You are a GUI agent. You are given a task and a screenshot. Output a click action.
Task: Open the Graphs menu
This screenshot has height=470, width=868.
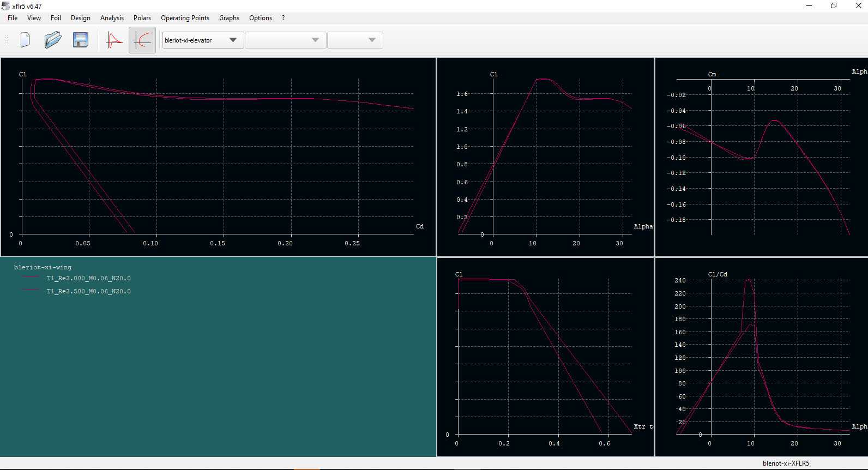(229, 18)
